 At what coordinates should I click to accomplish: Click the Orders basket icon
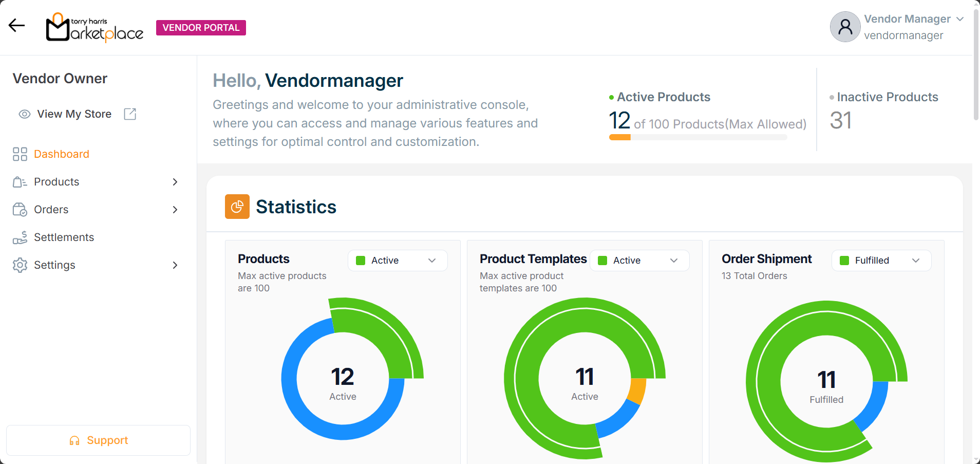(x=20, y=210)
